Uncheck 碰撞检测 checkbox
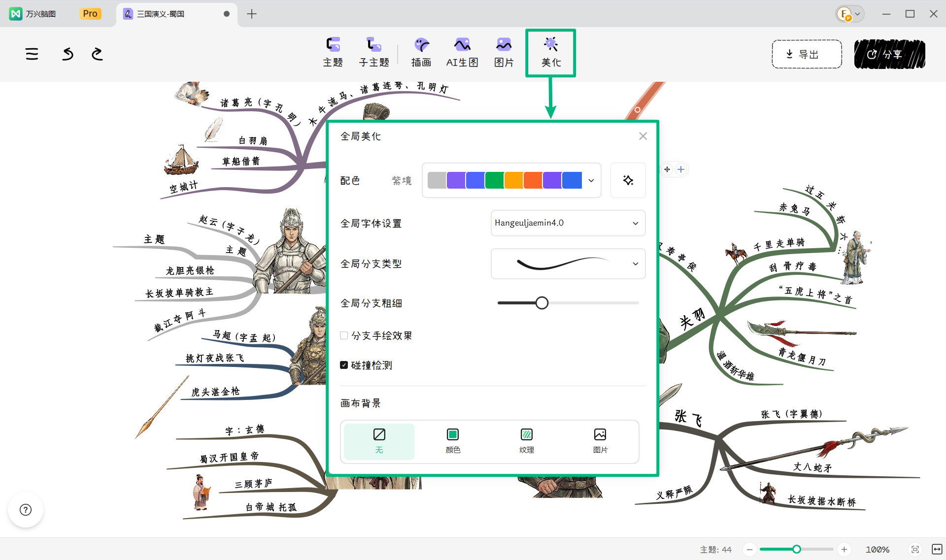 pyautogui.click(x=344, y=365)
